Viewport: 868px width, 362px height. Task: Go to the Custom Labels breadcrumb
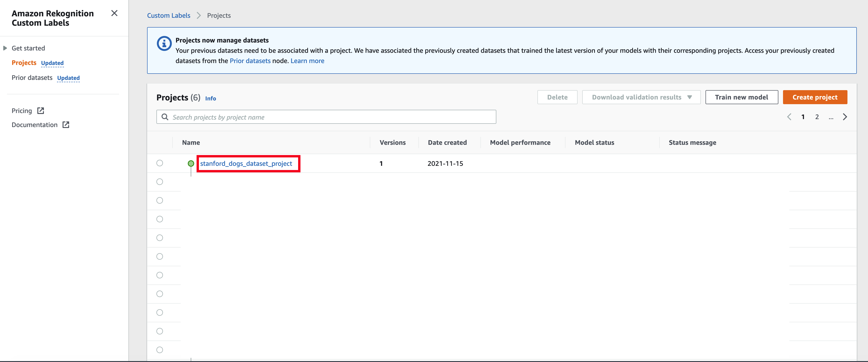coord(169,15)
